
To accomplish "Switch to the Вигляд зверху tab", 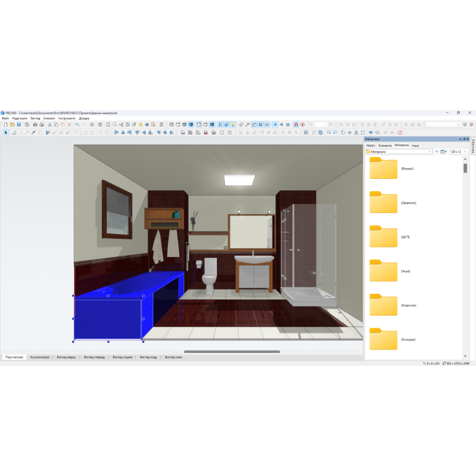I will (66, 356).
